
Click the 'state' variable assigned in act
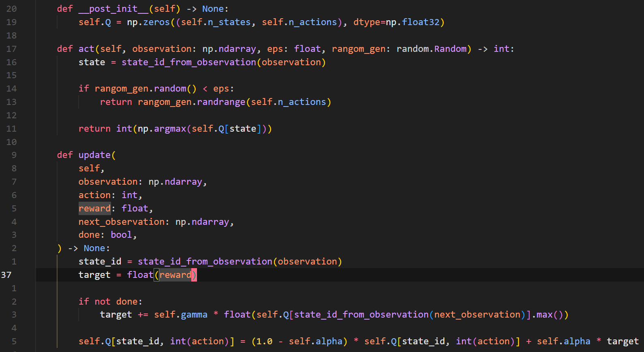(92, 62)
